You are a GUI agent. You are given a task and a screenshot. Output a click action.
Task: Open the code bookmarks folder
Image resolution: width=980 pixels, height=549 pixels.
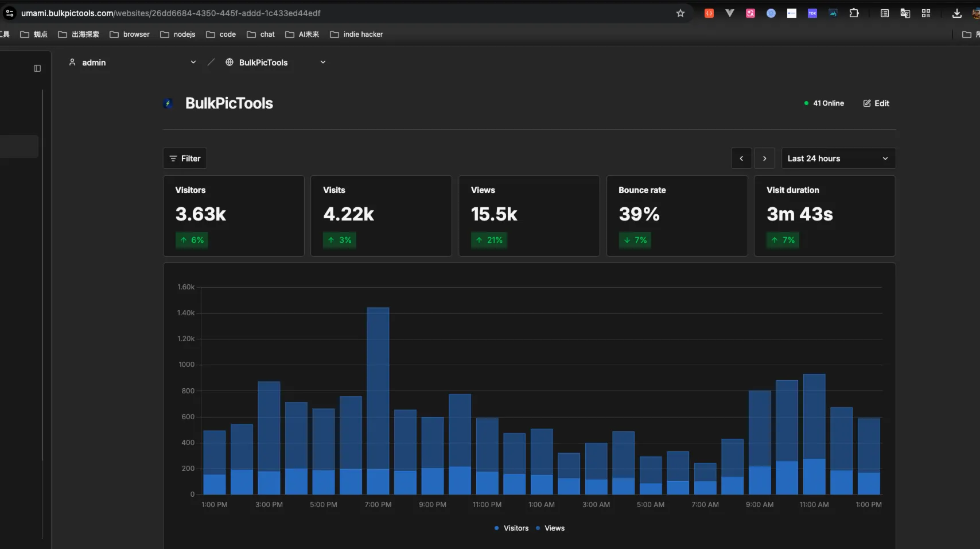pyautogui.click(x=221, y=34)
